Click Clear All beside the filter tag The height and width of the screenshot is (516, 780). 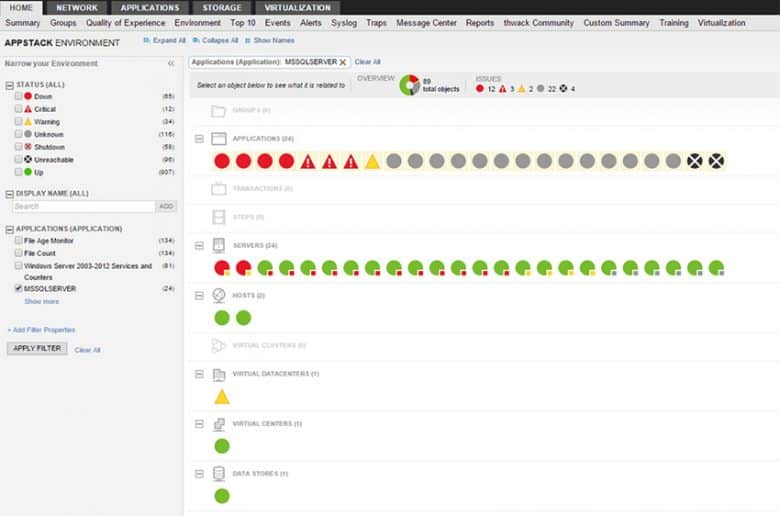[x=368, y=62]
